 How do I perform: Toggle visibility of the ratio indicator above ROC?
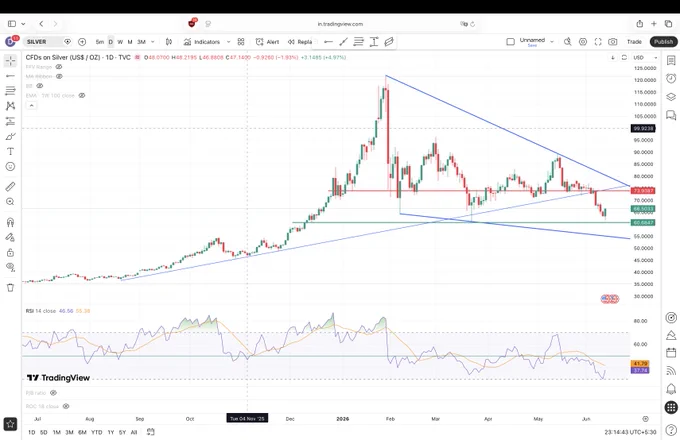[x=53, y=393]
